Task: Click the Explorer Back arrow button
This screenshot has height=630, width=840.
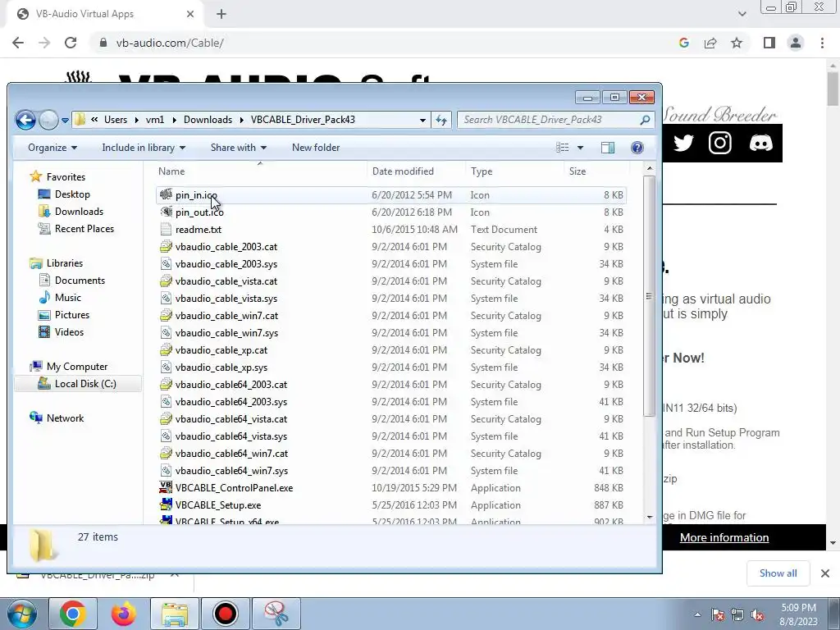Action: 25,120
